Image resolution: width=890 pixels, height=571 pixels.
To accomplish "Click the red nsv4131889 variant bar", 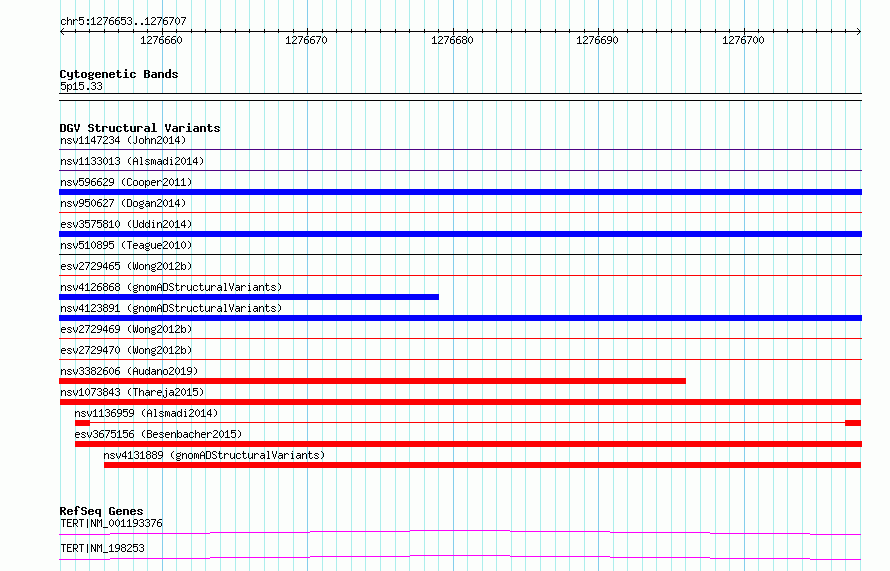I will [482, 465].
